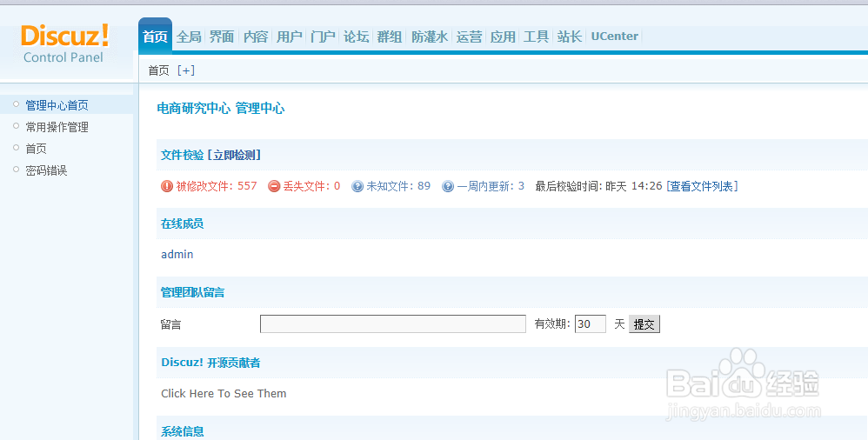Open the 应用 tab

503,37
